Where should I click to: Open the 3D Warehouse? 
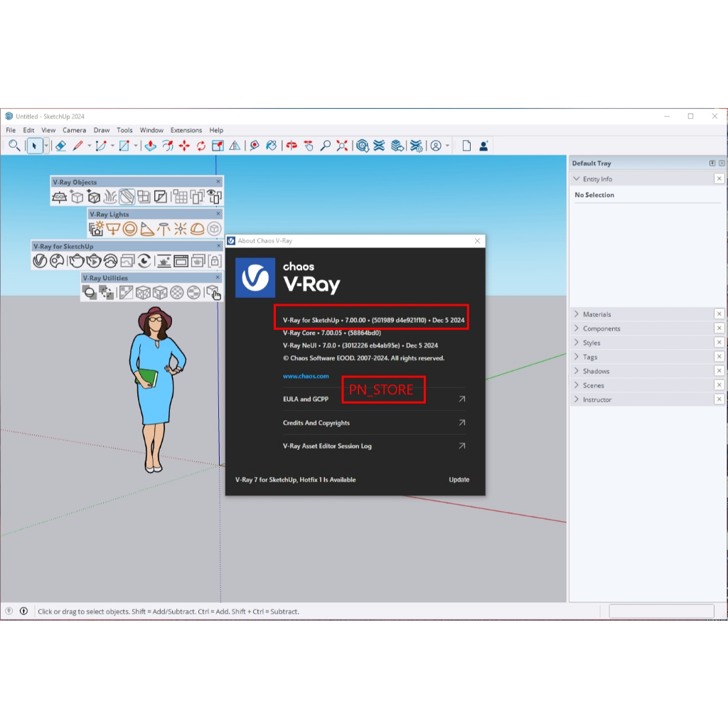pos(363,146)
